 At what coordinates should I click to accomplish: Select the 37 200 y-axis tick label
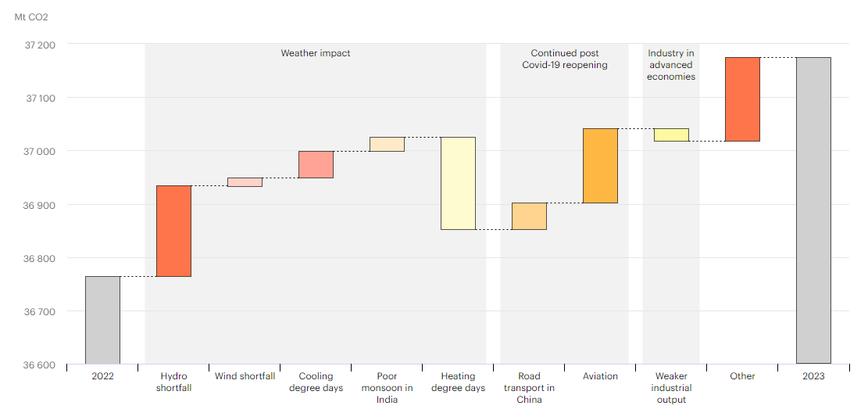[41, 45]
